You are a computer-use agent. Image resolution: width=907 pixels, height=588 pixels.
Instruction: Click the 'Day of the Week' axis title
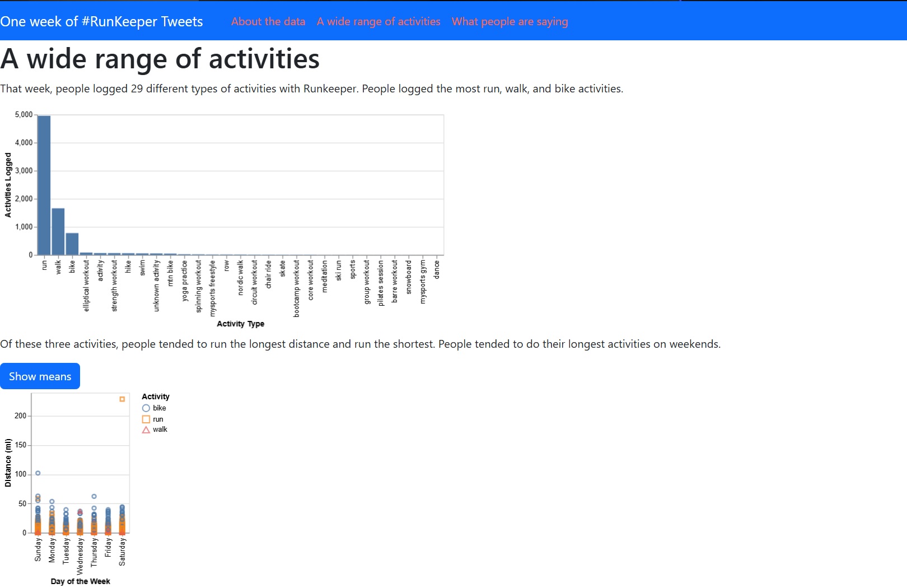pos(80,581)
